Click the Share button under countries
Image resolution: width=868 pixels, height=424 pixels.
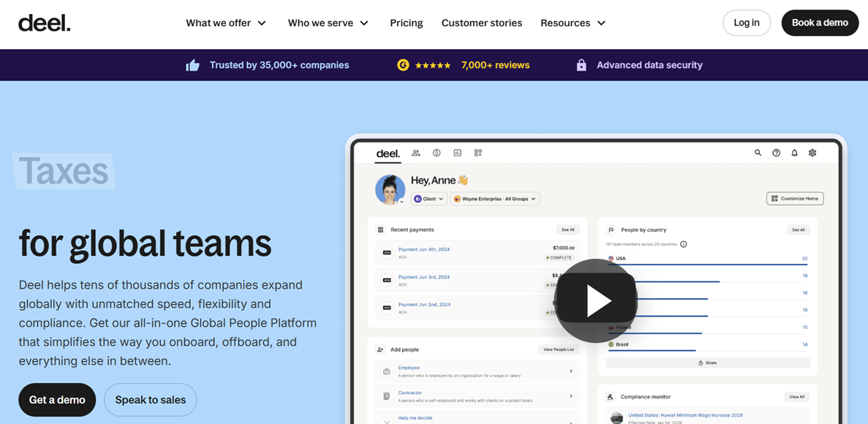pos(707,363)
